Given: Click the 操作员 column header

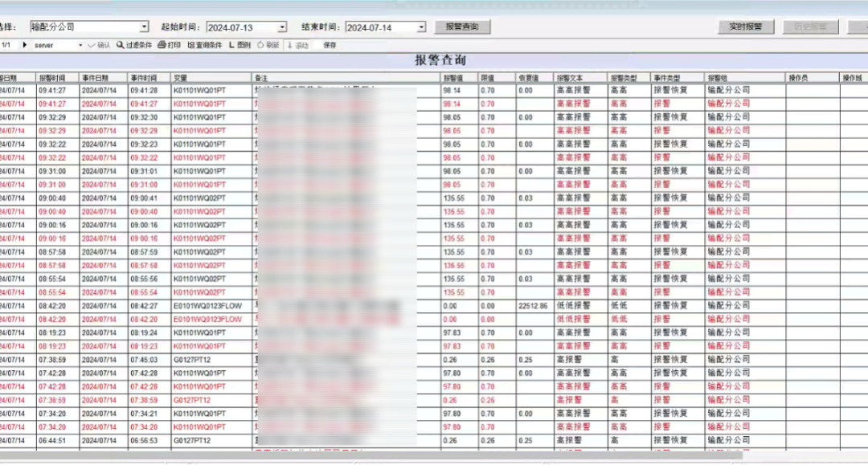Looking at the screenshot, I should pos(813,78).
